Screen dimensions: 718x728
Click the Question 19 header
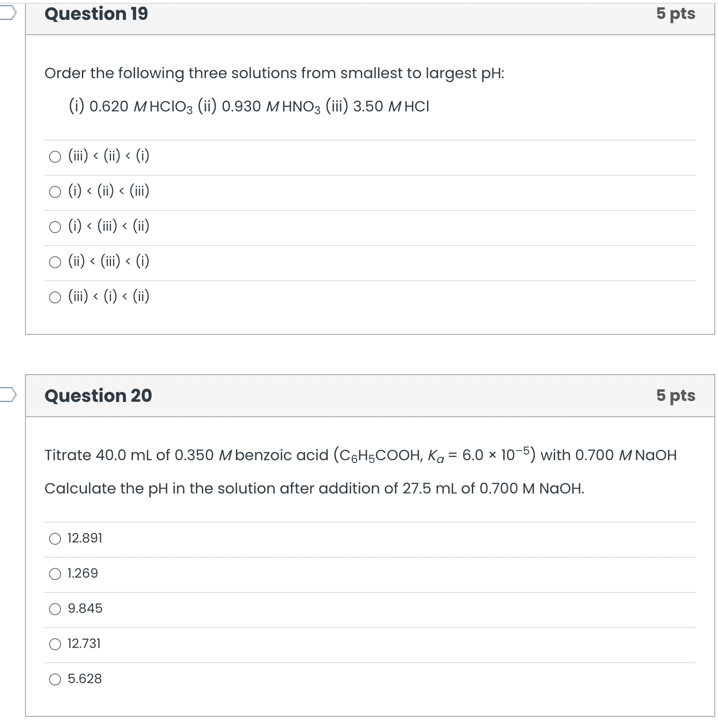click(96, 14)
